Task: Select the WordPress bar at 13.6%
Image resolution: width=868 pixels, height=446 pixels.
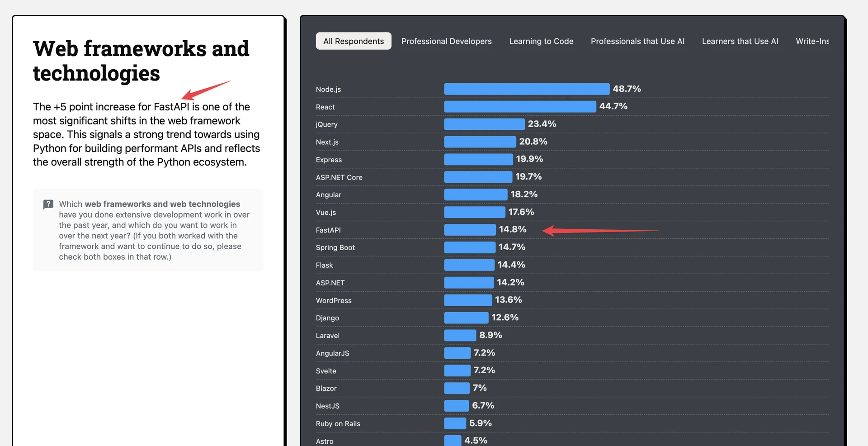Action: pos(468,300)
